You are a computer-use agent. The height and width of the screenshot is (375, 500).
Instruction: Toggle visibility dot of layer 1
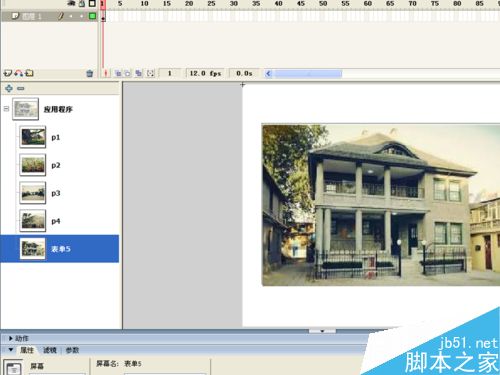point(71,16)
